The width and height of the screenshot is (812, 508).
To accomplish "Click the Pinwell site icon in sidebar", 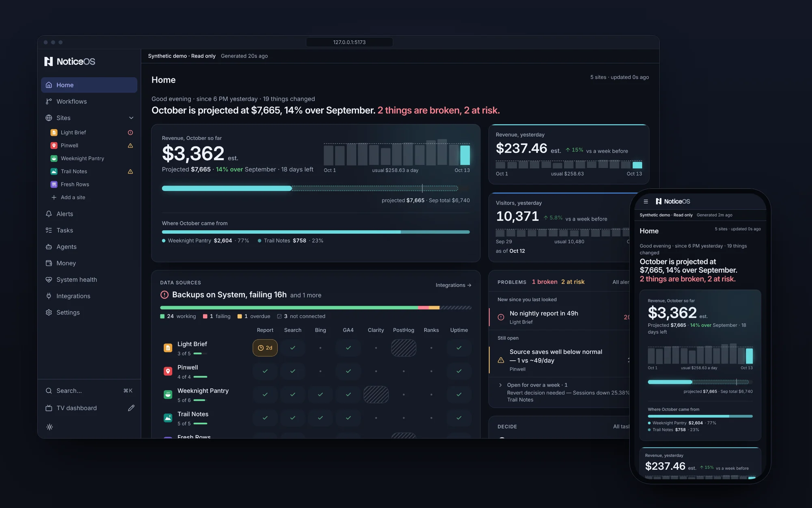I will 54,145.
